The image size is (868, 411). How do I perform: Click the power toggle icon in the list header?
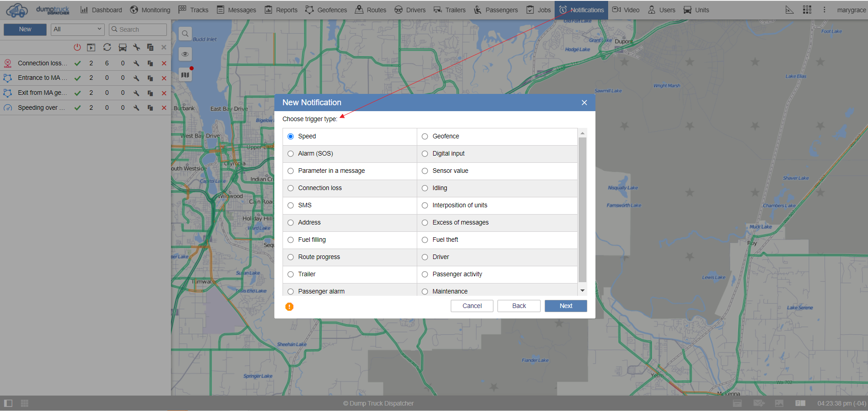pos(77,47)
